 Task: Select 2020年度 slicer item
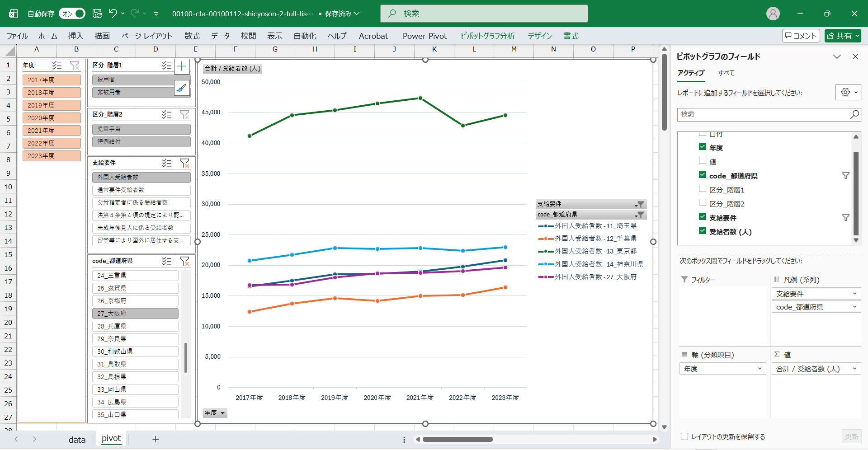[52, 118]
